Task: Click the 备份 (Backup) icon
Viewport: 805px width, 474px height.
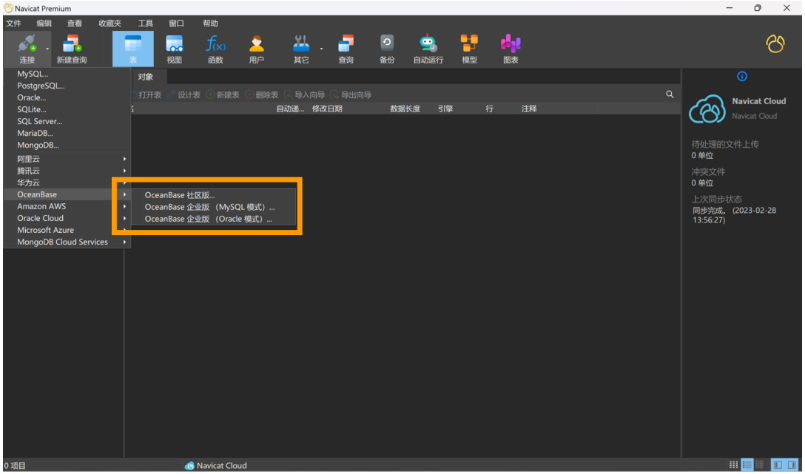Action: (x=387, y=49)
